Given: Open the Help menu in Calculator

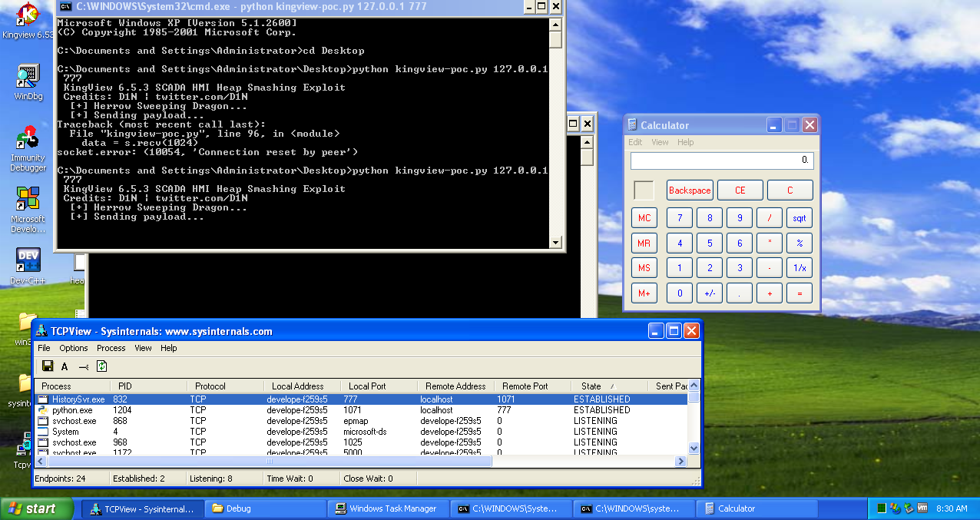Looking at the screenshot, I should 686,142.
